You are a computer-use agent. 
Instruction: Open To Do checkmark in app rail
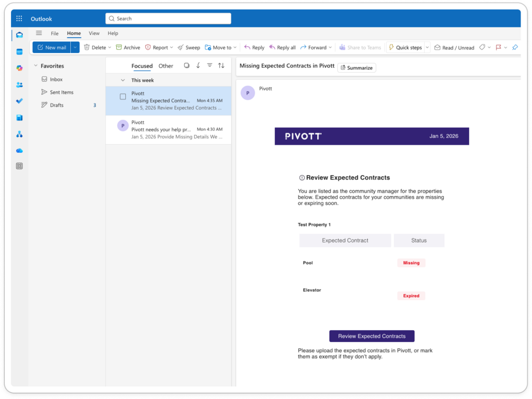coord(19,101)
